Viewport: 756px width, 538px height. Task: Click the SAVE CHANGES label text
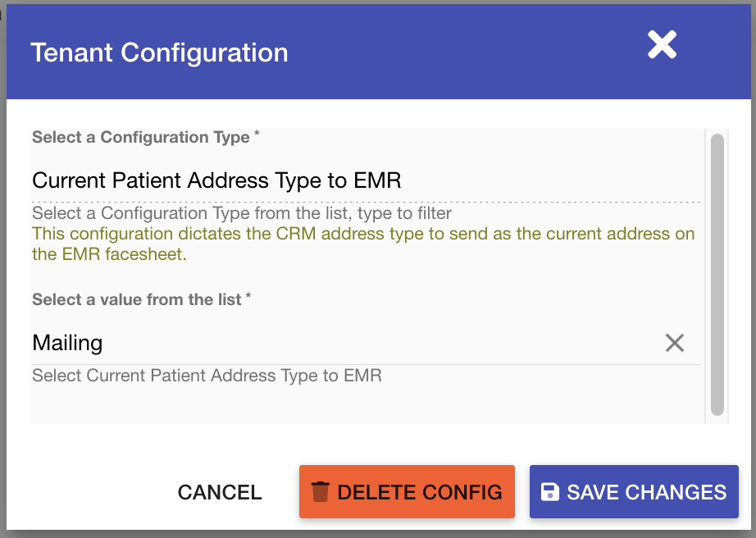[646, 492]
